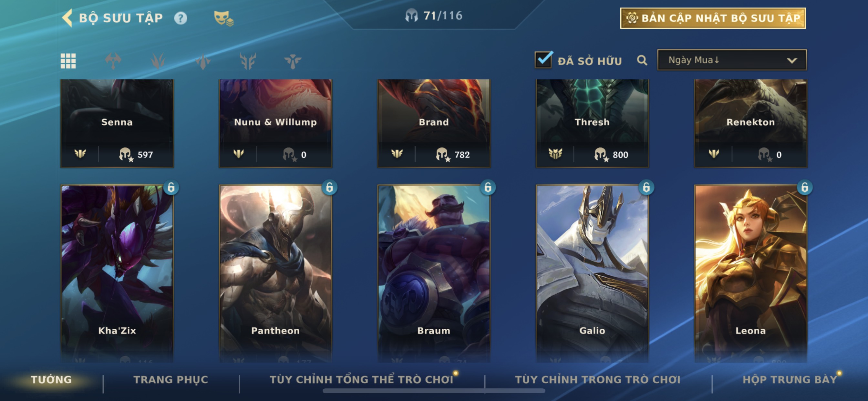Open the Tùy Chỉnh Trong Trò Chơi tab
868x401 pixels.
(598, 379)
